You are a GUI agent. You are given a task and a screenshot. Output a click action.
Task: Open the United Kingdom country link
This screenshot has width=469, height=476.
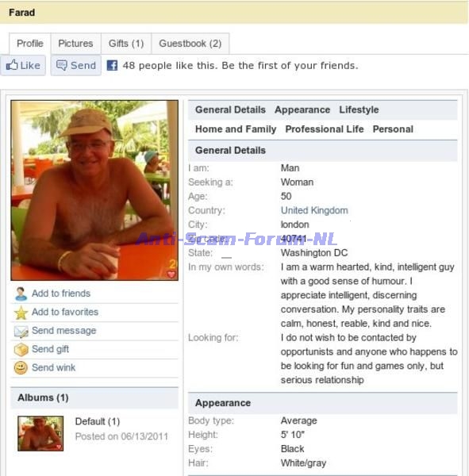tap(314, 210)
